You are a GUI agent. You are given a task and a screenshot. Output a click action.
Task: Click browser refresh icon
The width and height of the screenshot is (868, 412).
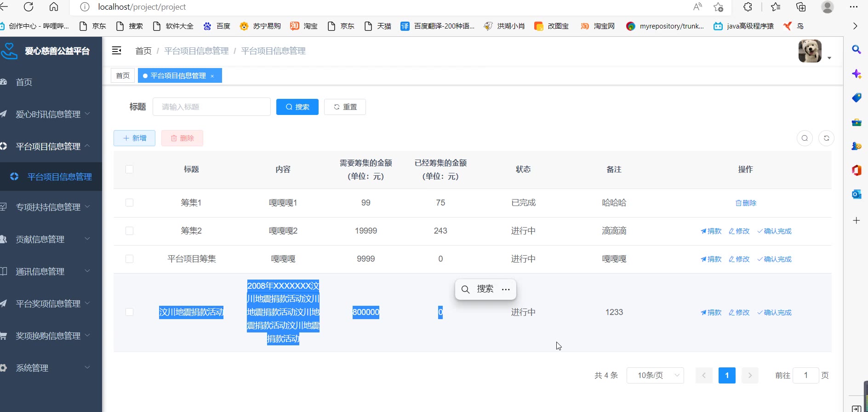(29, 7)
